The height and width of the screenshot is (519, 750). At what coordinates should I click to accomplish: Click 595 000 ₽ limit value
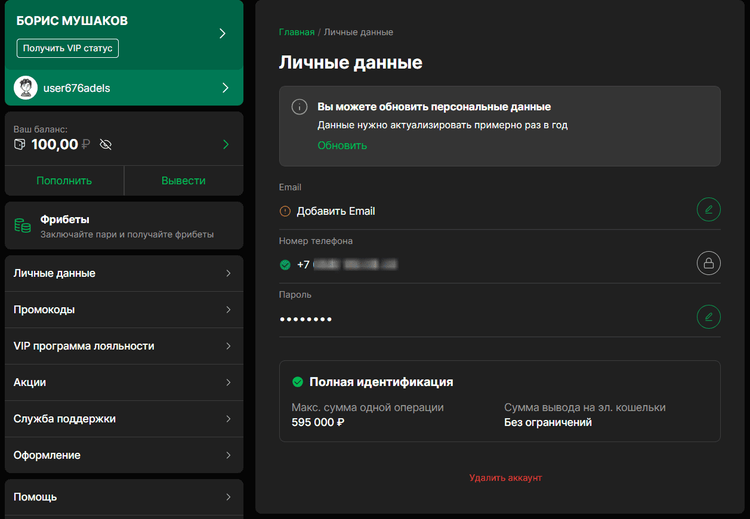point(318,422)
